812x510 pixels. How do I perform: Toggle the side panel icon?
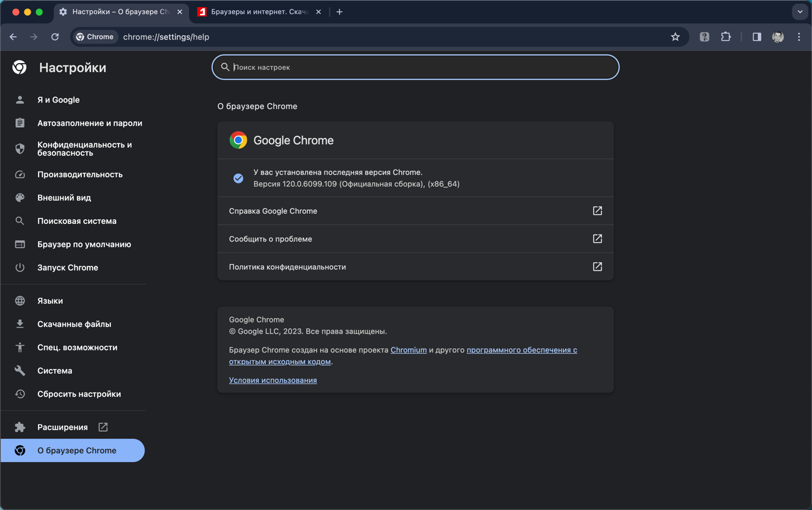[x=757, y=37]
